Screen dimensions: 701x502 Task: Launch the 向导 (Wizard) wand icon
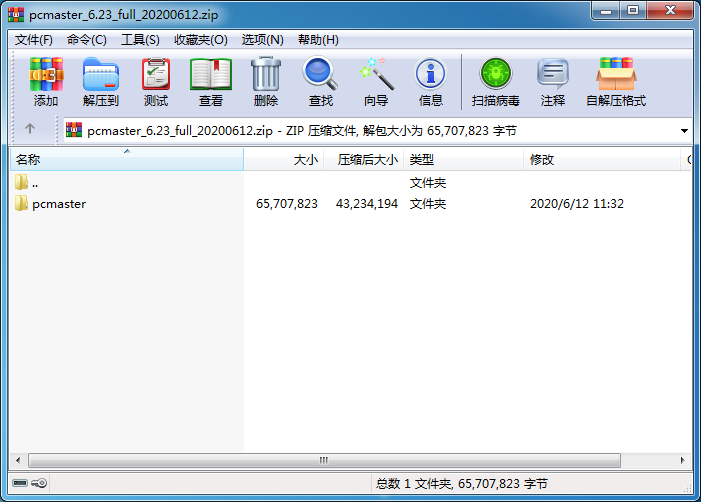click(x=376, y=81)
